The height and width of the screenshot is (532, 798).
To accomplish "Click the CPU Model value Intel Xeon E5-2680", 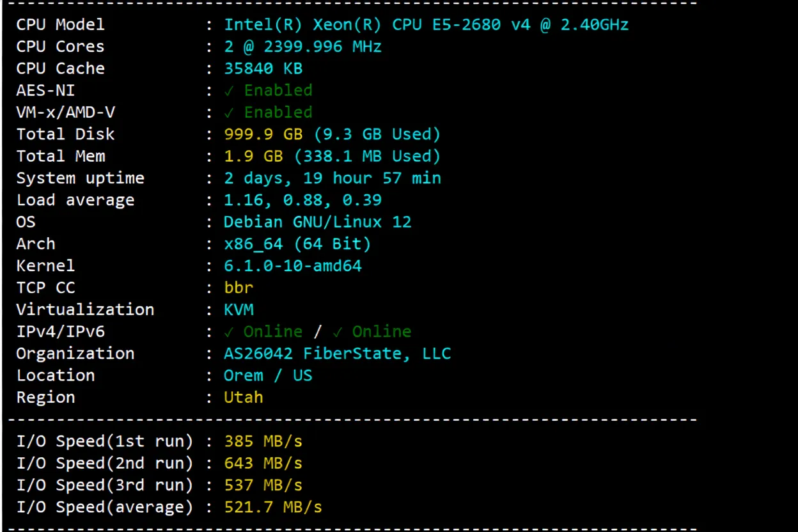I will click(426, 25).
